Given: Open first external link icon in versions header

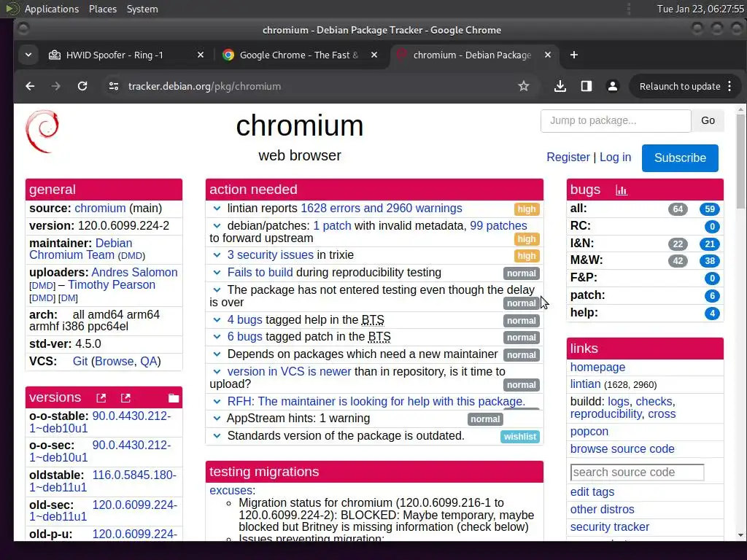Looking at the screenshot, I should [101, 398].
